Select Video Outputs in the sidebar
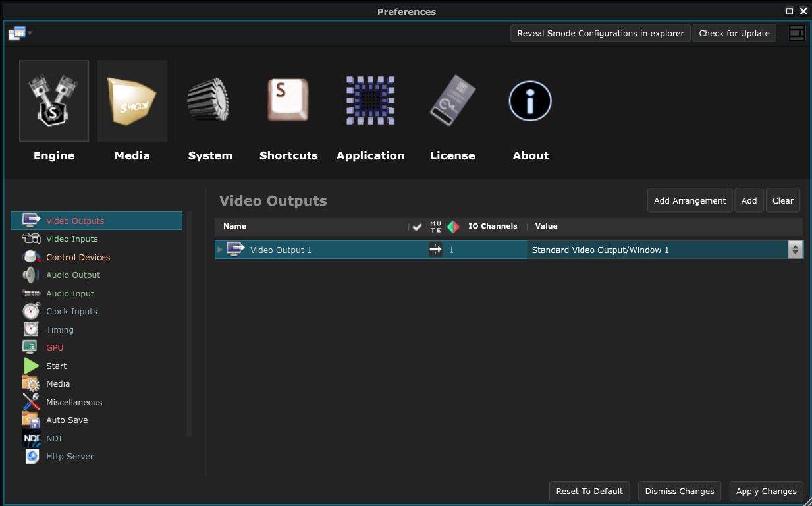 [x=96, y=221]
